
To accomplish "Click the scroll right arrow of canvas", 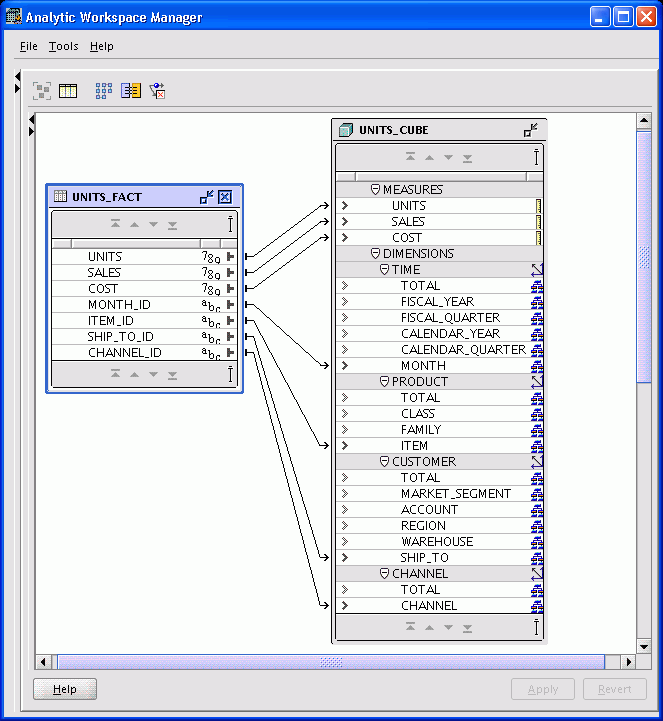I will click(x=629, y=662).
